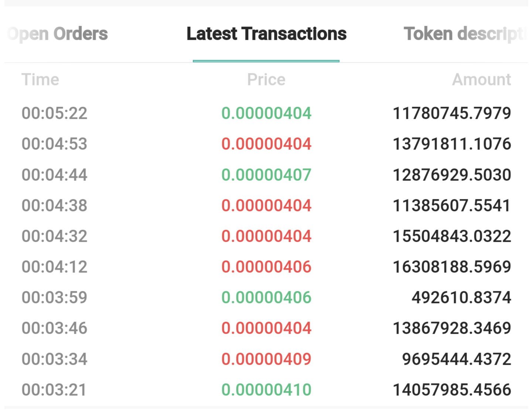Select the Latest Transactions tab
This screenshot has width=532, height=411.
tap(267, 34)
